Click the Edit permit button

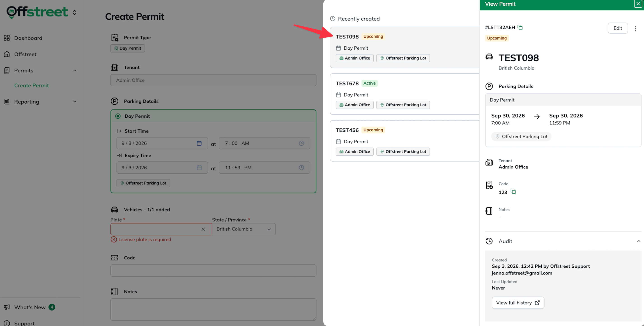click(x=617, y=28)
